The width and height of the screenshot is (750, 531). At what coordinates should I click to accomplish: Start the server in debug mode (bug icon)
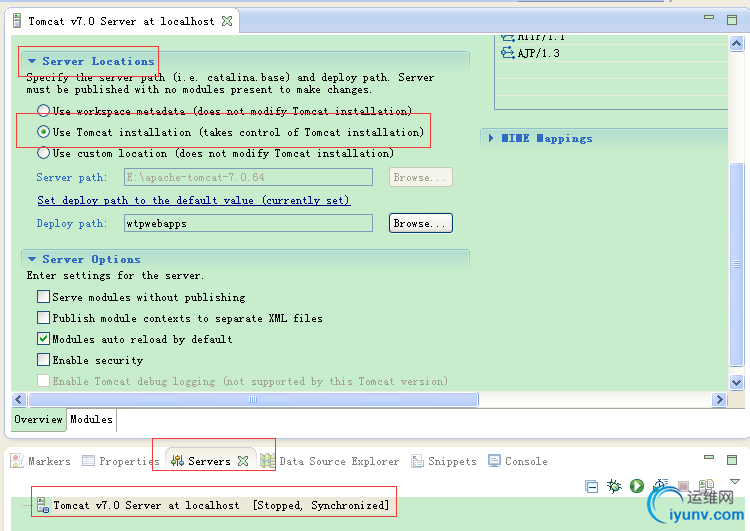614,487
